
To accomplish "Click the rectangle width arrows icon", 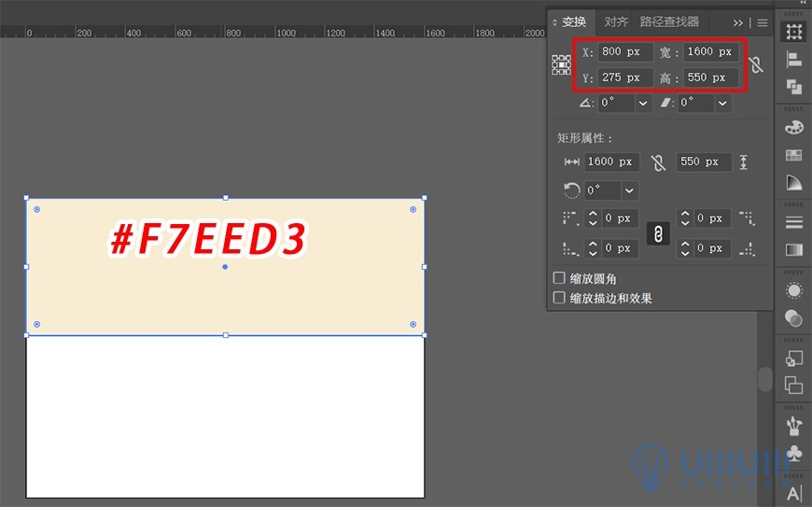I will point(572,162).
